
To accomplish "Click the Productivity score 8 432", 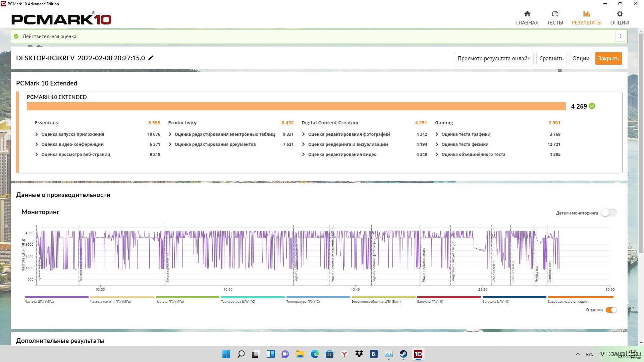I will tap(287, 123).
